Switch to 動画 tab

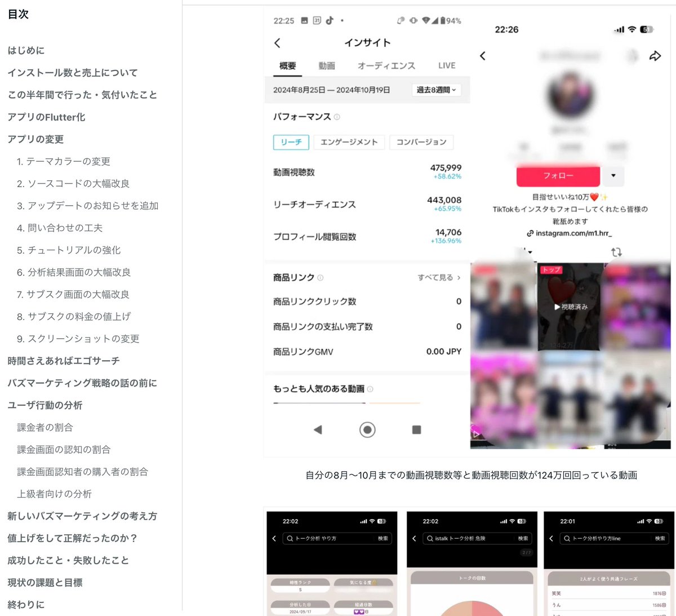327,66
